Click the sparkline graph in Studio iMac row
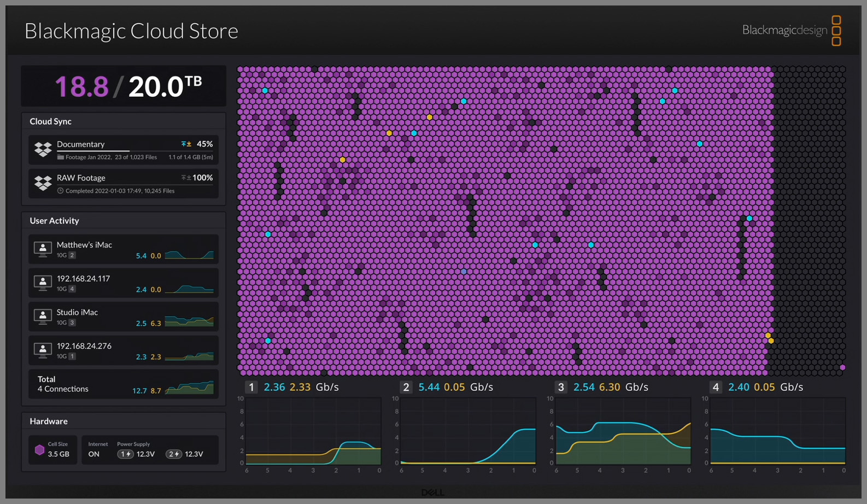This screenshot has width=867, height=504. click(x=189, y=321)
